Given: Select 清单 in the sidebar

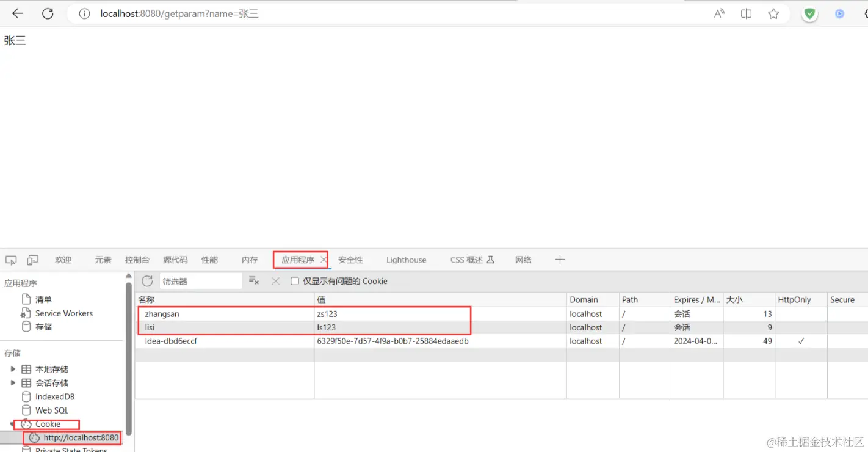Looking at the screenshot, I should pos(43,299).
